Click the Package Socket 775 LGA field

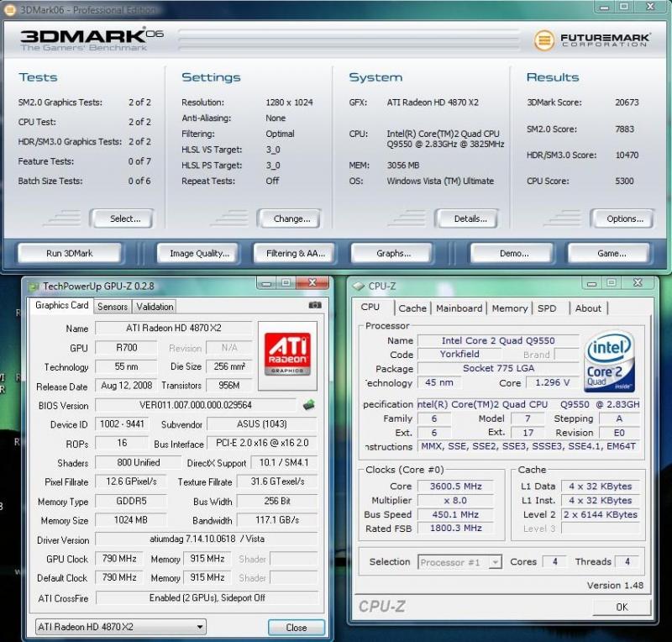498,368
